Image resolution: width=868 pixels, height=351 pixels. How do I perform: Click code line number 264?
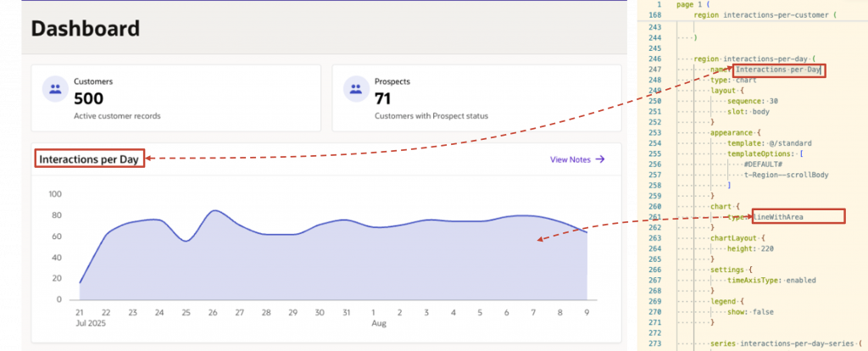coord(654,248)
